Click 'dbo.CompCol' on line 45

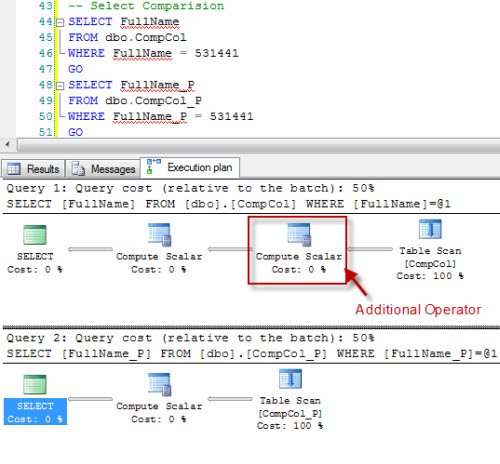click(x=146, y=37)
